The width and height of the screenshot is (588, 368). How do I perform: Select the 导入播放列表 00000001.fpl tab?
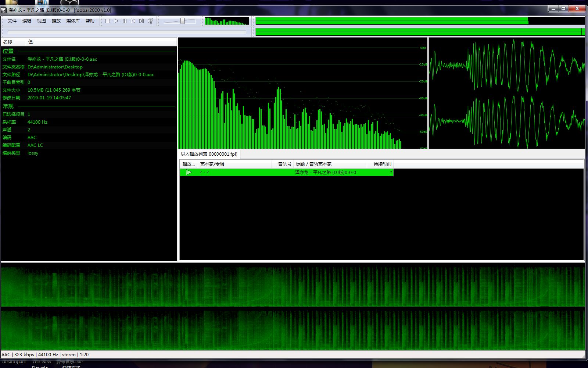pyautogui.click(x=209, y=154)
